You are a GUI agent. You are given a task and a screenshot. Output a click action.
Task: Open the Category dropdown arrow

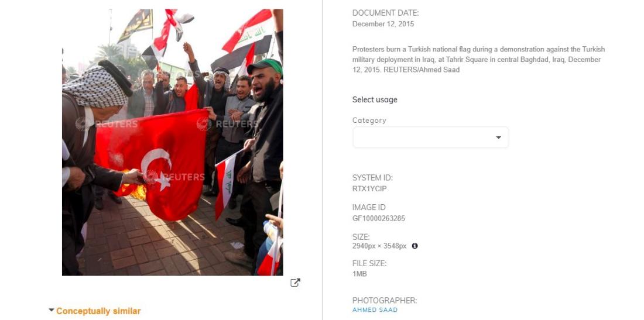tap(498, 137)
